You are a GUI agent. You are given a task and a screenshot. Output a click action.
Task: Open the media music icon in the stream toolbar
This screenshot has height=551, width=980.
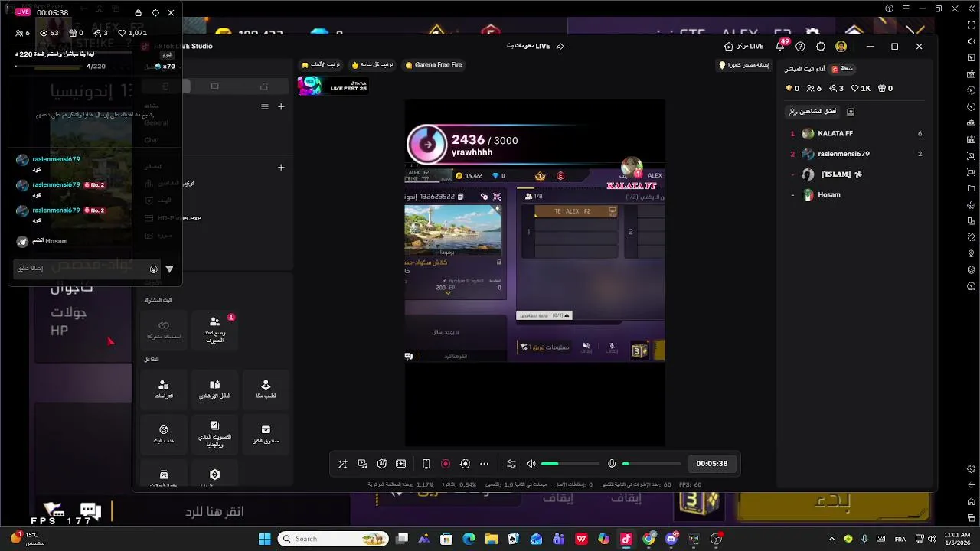pos(362,464)
